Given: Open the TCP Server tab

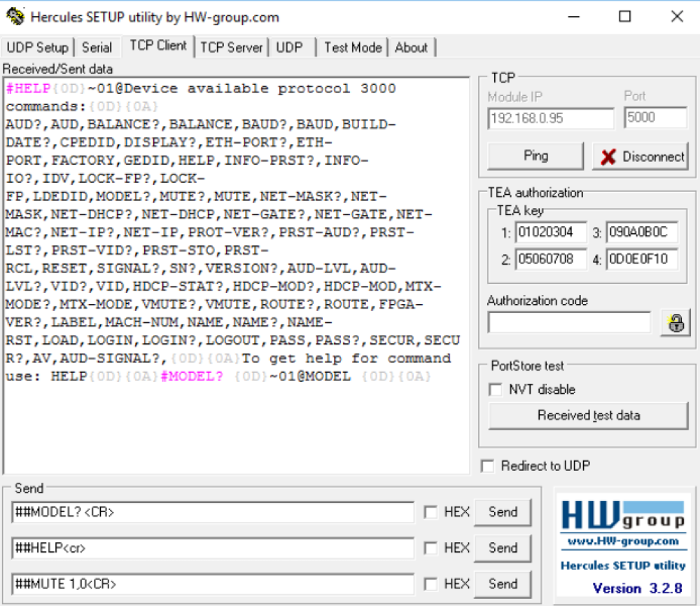Looking at the screenshot, I should [231, 48].
